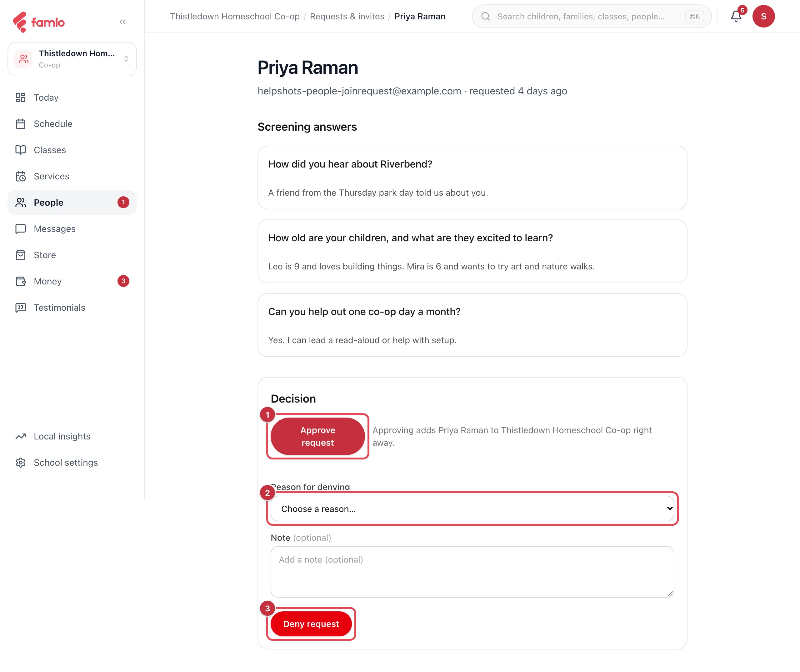Click the famlo logo
This screenshot has width=800, height=672.
38,22
